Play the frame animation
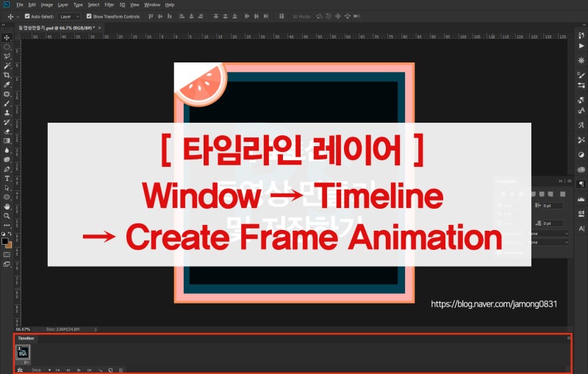Viewport: 588px width, 374px height. point(79,370)
